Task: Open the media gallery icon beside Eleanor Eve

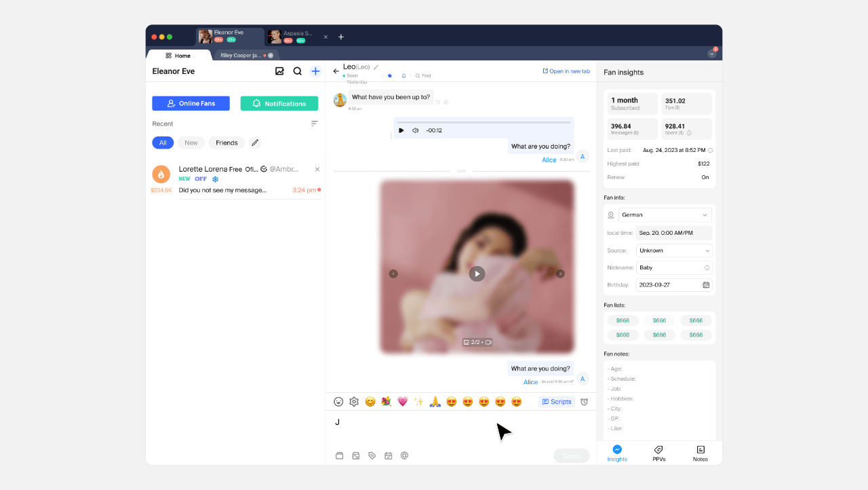Action: point(279,71)
